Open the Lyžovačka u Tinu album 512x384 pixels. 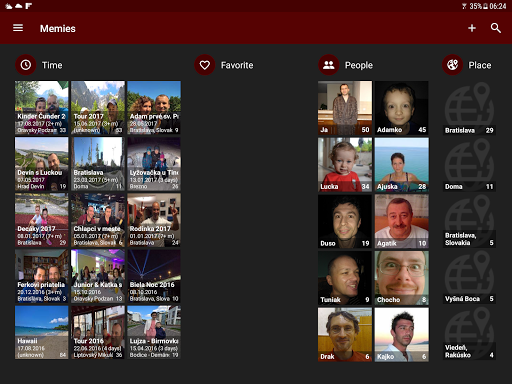pos(154,164)
